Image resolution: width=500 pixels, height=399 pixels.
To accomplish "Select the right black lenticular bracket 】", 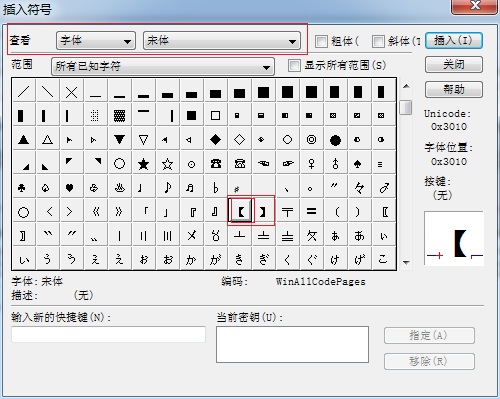I will point(263,212).
